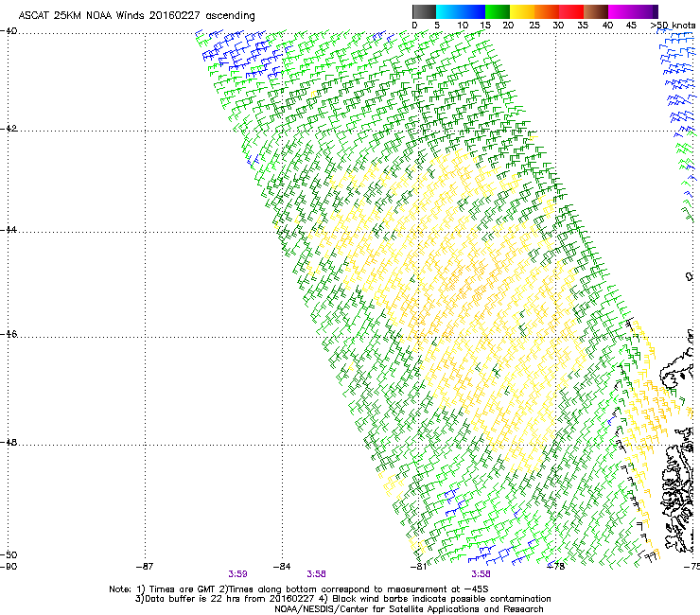
Task: Click the 'NOAA/NESDIS/Center for Satellite Applications and Research' credit
Action: (409, 609)
